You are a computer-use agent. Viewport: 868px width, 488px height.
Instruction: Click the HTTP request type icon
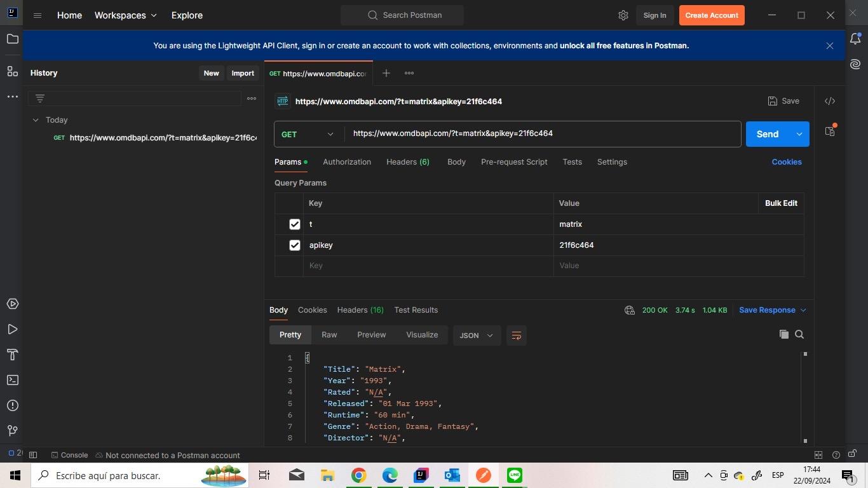pos(283,101)
